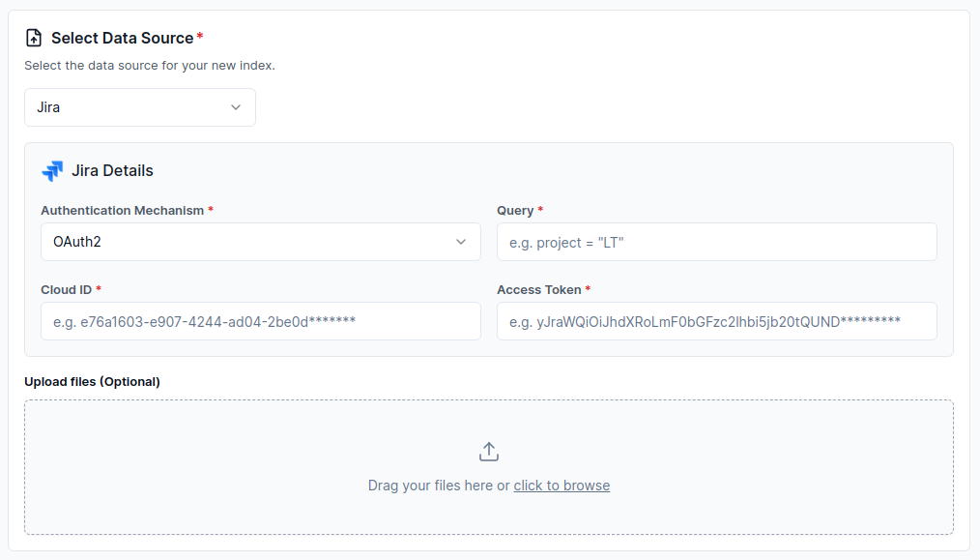Viewport: 980px width, 560px height.
Task: Open the data source dropdown showing Jira
Action: tap(139, 107)
